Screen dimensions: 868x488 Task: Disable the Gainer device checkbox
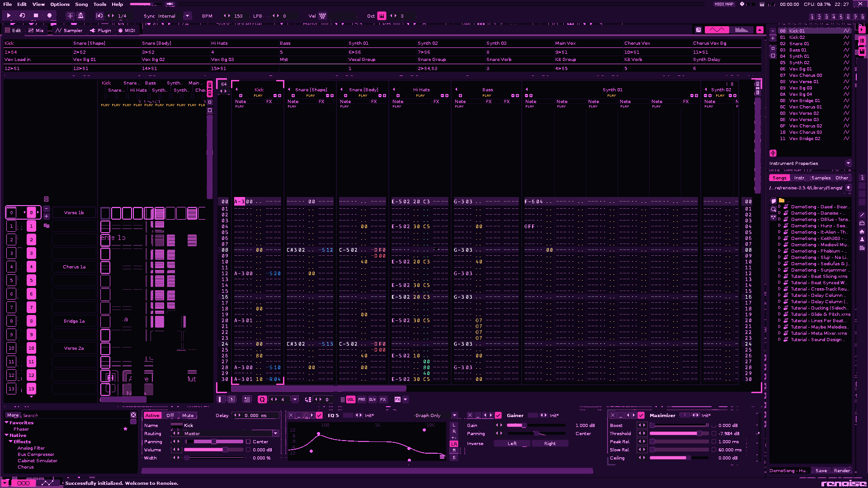tap(498, 415)
